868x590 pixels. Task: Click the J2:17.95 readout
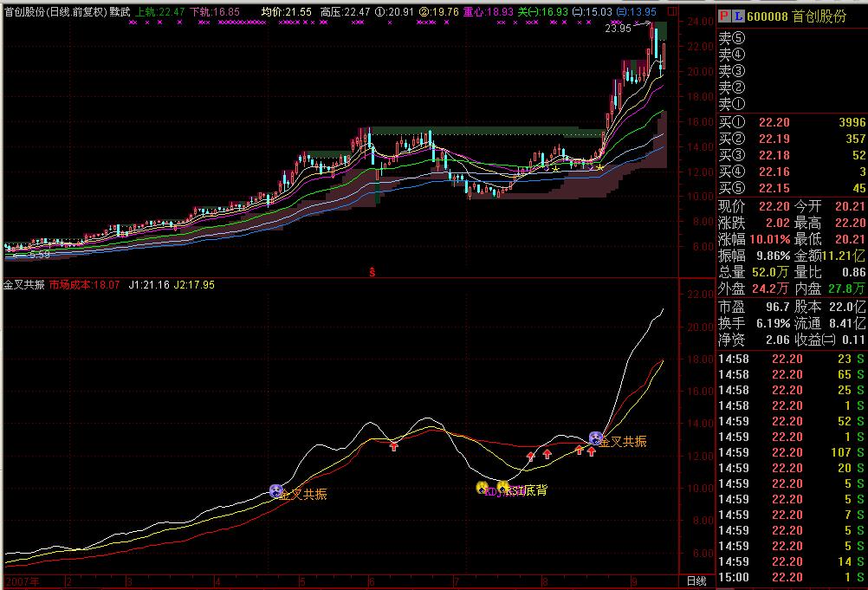[x=194, y=284]
